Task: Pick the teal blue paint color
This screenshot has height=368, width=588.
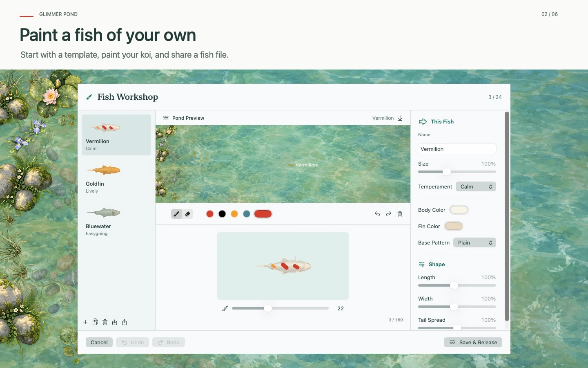Action: coord(247,214)
